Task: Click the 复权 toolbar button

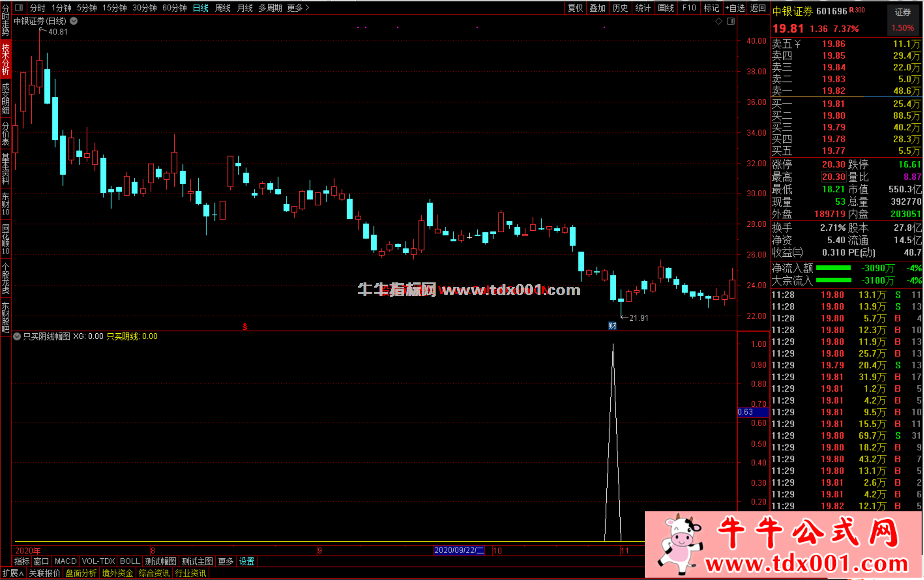Action: pyautogui.click(x=575, y=8)
